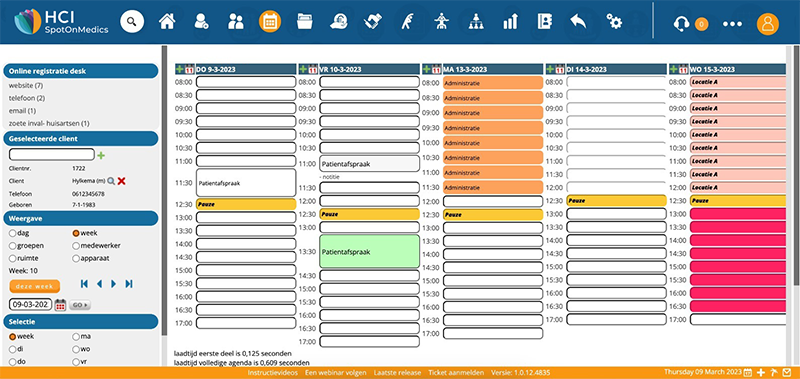Remove selected client with red X icon
Screen dimensions: 800x379
121,181
